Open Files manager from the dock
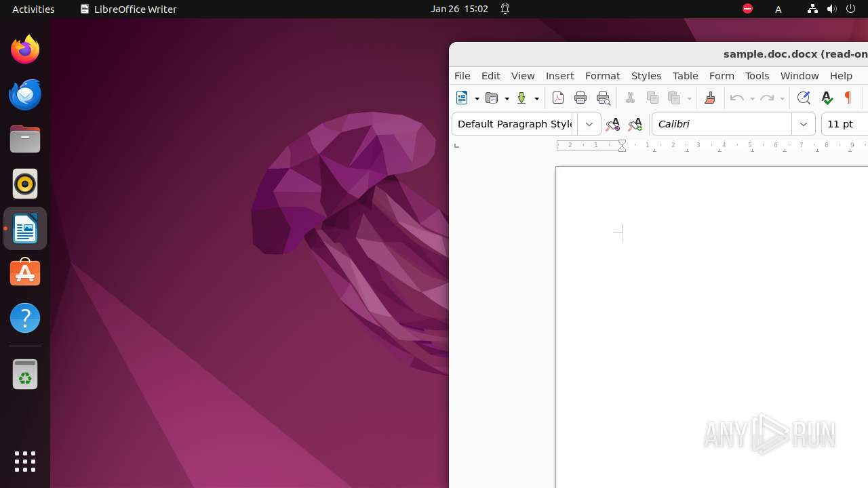The height and width of the screenshot is (488, 868). [25, 139]
